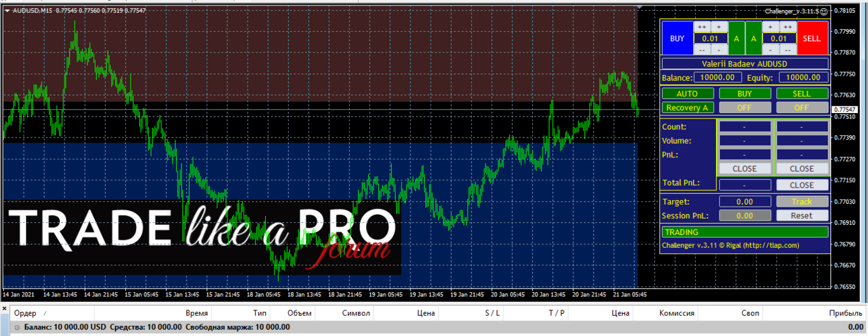The height and width of the screenshot is (336, 868).
Task: Click CLOSE next to Total PnL
Action: pos(801,184)
